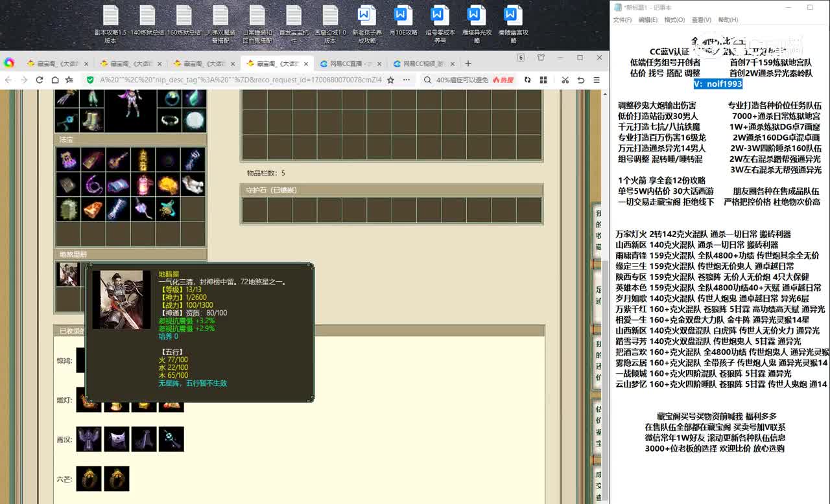This screenshot has width=830, height=504.
Task: Click the 热搜 hot search icon
Action: click(504, 80)
